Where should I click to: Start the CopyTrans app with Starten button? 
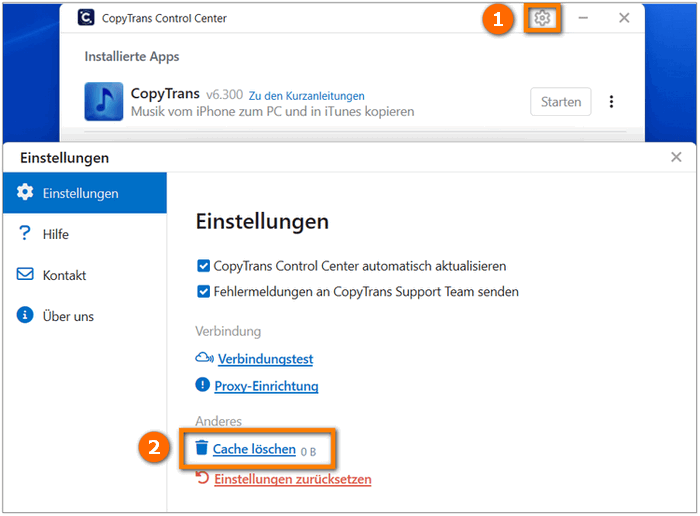(561, 102)
